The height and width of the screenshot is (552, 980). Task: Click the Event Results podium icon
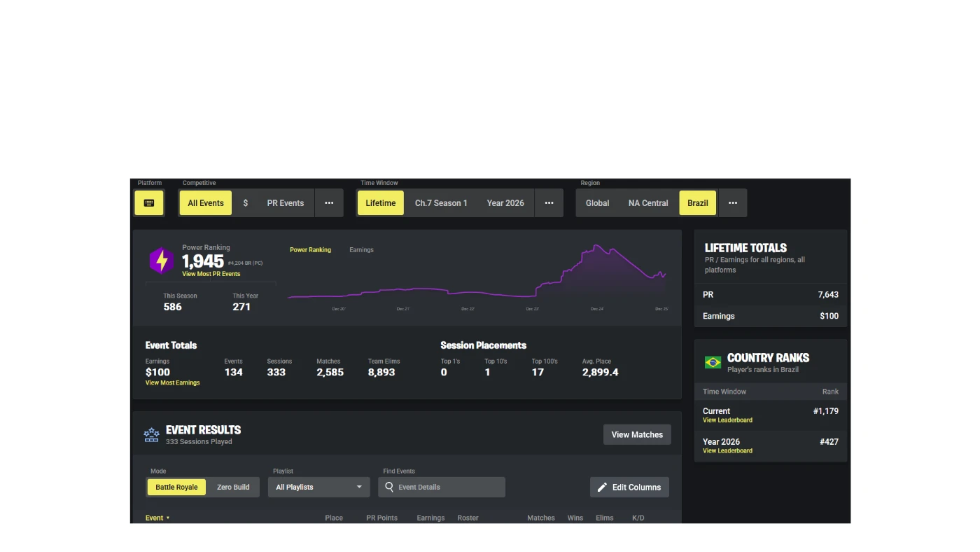[x=152, y=435]
